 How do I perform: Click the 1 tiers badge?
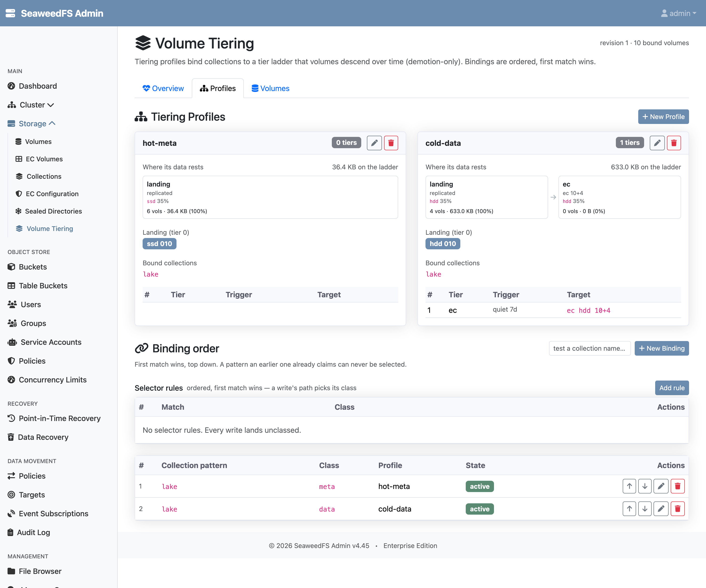(630, 143)
